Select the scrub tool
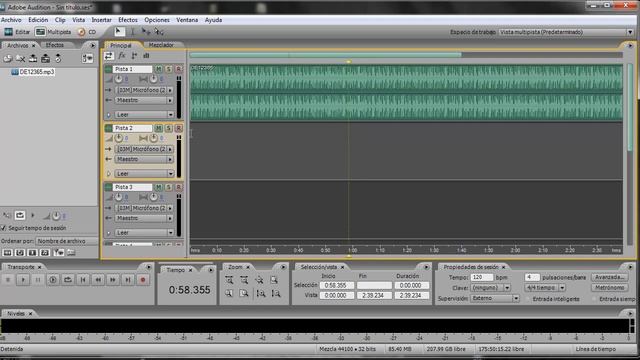 click(x=159, y=31)
